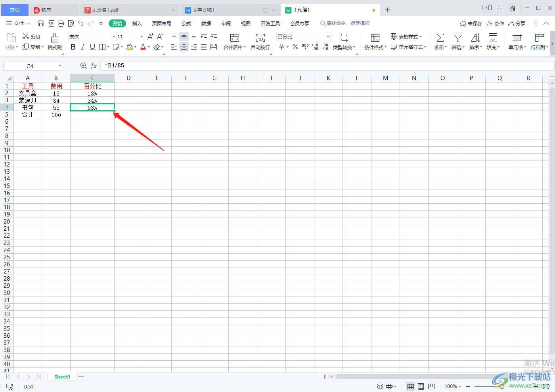This screenshot has width=555, height=392.
Task: Toggle vertical middle alignment
Action: pos(184,36)
